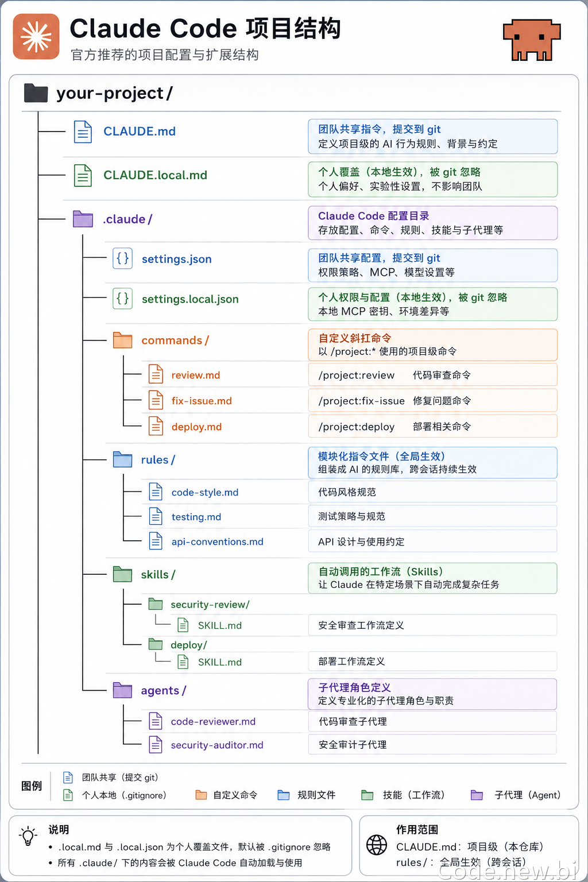
Task: Click the /project:deploy command text
Action: [x=357, y=427]
